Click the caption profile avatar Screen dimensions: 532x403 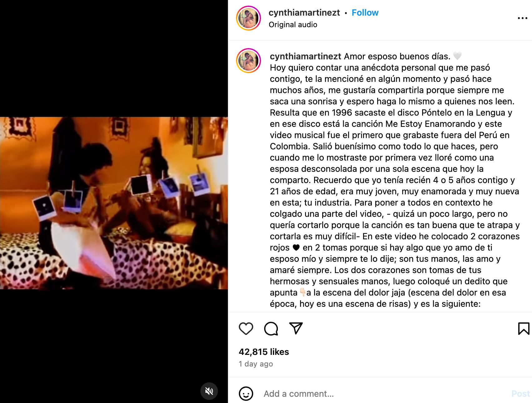[249, 61]
